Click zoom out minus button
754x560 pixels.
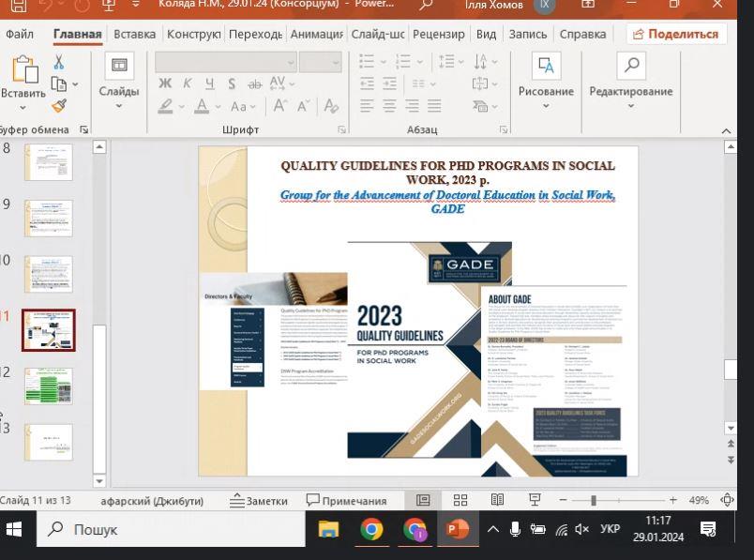563,500
